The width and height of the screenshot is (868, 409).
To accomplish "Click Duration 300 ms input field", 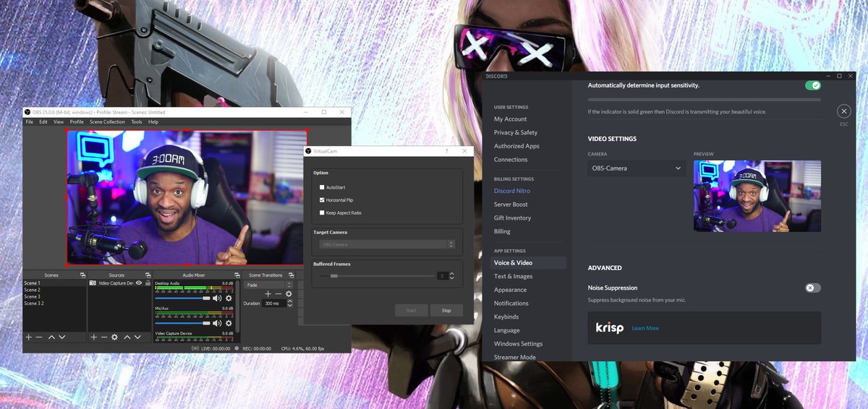I will coord(274,303).
